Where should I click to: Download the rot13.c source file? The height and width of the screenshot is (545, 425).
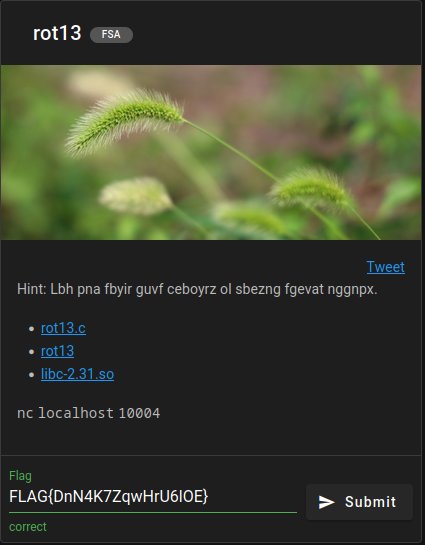tap(63, 328)
